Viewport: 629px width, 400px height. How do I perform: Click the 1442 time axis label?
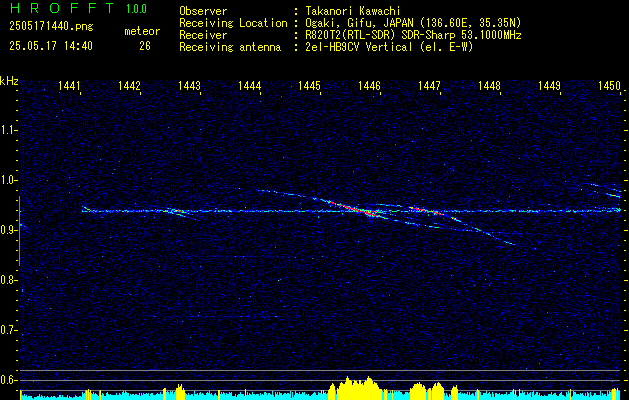tap(129, 85)
